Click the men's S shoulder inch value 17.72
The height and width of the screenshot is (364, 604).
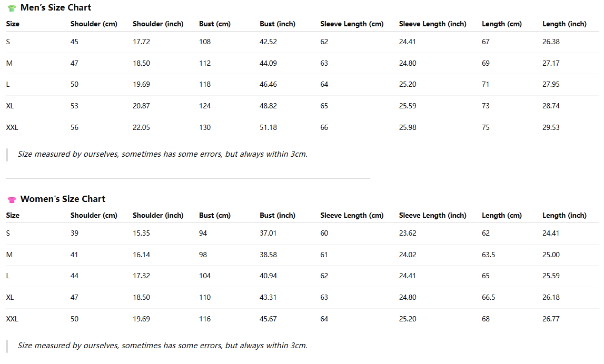pyautogui.click(x=141, y=42)
